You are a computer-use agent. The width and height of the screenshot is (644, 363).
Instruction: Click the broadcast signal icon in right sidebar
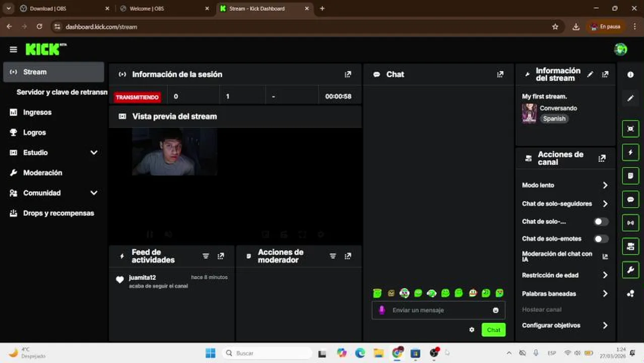pyautogui.click(x=630, y=222)
